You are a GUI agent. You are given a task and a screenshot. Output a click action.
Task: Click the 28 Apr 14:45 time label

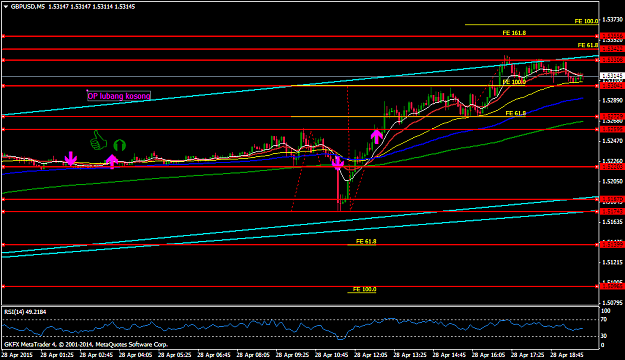[x=449, y=354]
